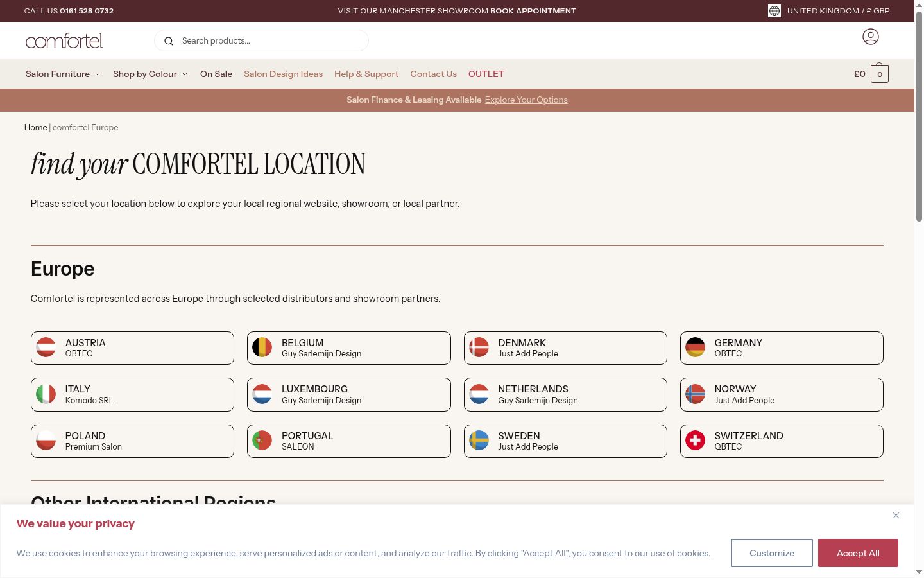Click the Portugal flag icon

pos(262,441)
